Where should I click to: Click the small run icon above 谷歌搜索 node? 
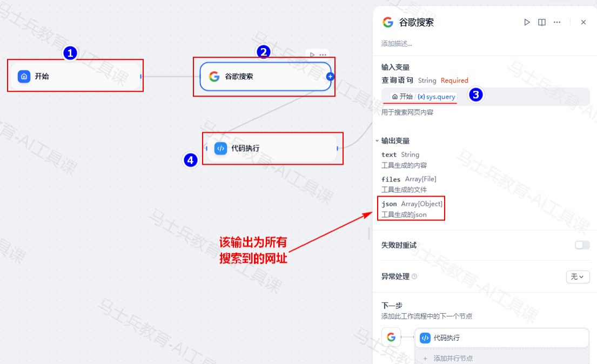(312, 55)
